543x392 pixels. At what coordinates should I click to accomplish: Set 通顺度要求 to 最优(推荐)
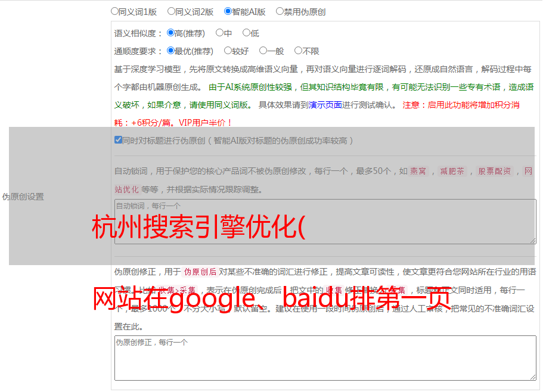pyautogui.click(x=170, y=51)
